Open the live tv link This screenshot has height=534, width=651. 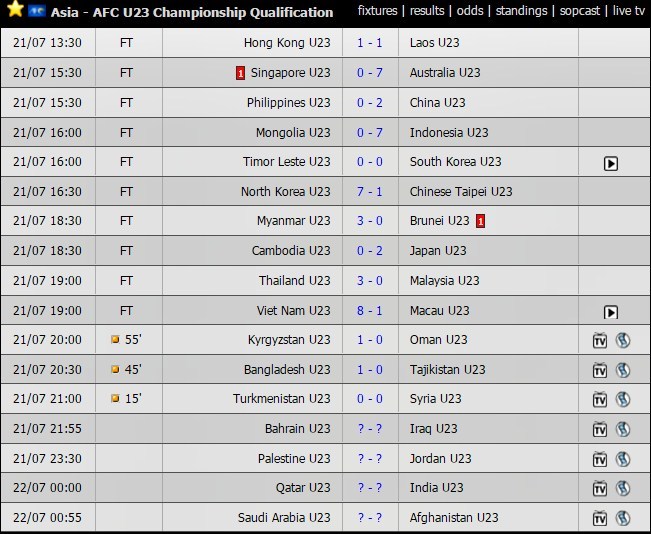(x=629, y=10)
